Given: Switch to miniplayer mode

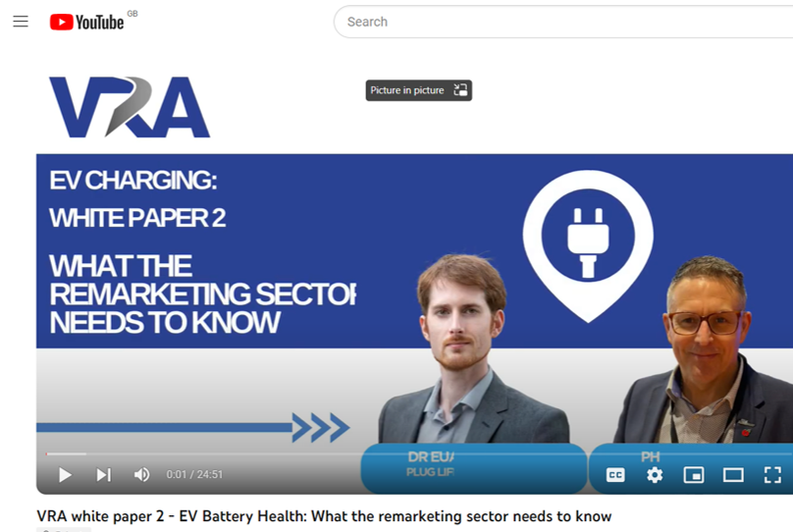Looking at the screenshot, I should coord(693,475).
